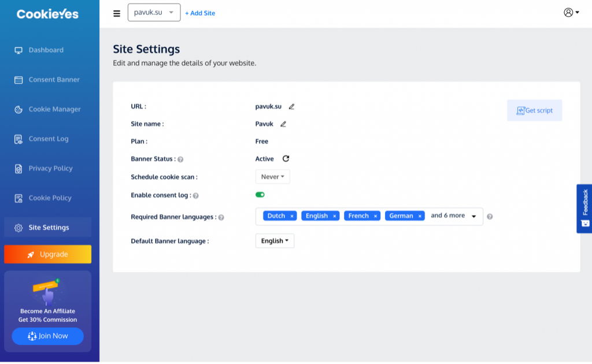Open Schedule cookie scan Never dropdown
This screenshot has width=592, height=364.
click(x=273, y=177)
